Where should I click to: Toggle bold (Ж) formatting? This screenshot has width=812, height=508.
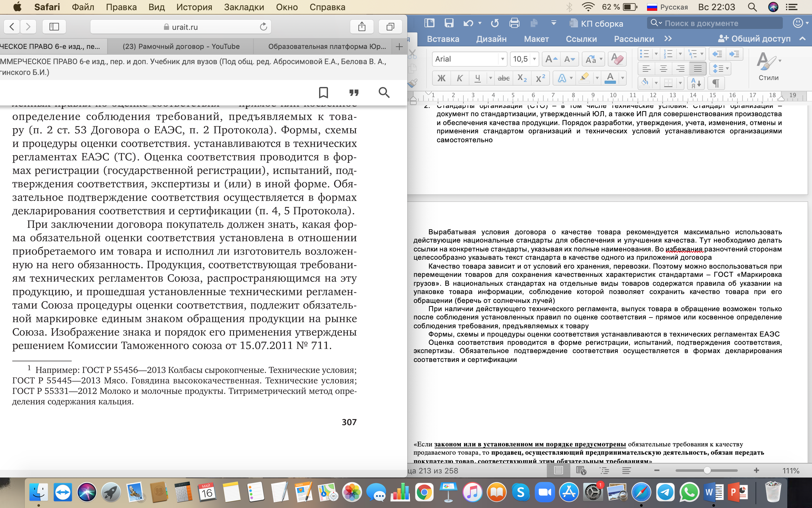tap(441, 78)
